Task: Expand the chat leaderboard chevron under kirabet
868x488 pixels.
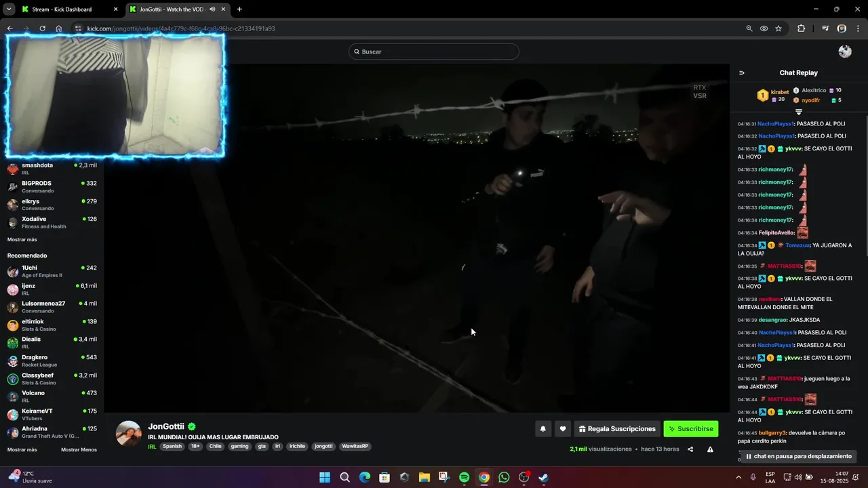Action: [799, 112]
